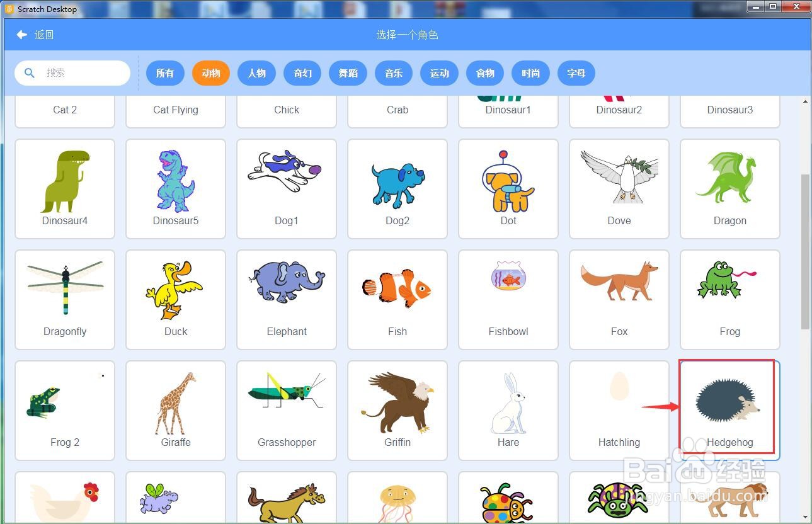Select the Hatchling egg sprite
Image resolution: width=812 pixels, height=524 pixels.
click(619, 411)
